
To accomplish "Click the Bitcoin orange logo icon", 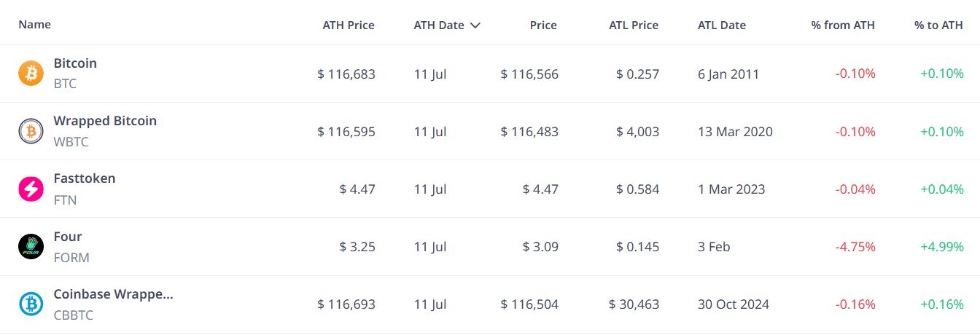I will coord(31,74).
